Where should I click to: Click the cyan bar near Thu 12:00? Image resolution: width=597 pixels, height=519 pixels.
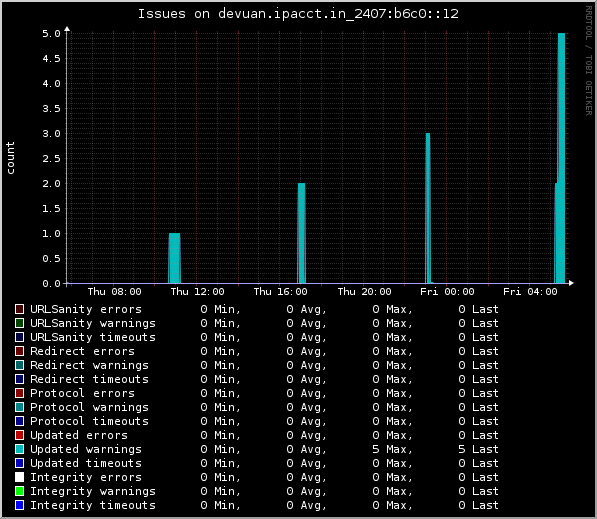174,258
